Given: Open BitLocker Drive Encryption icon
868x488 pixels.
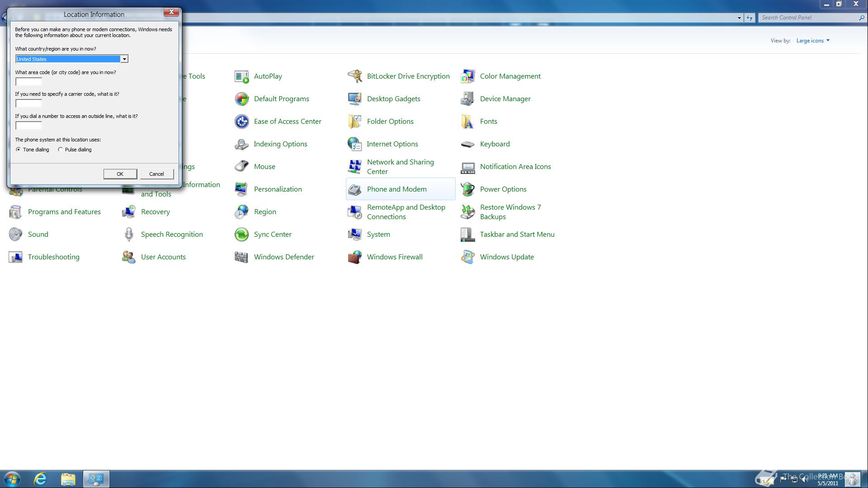Looking at the screenshot, I should [x=354, y=76].
